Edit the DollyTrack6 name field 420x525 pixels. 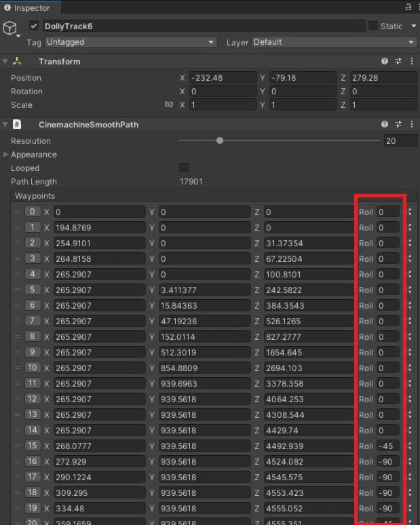coord(204,26)
